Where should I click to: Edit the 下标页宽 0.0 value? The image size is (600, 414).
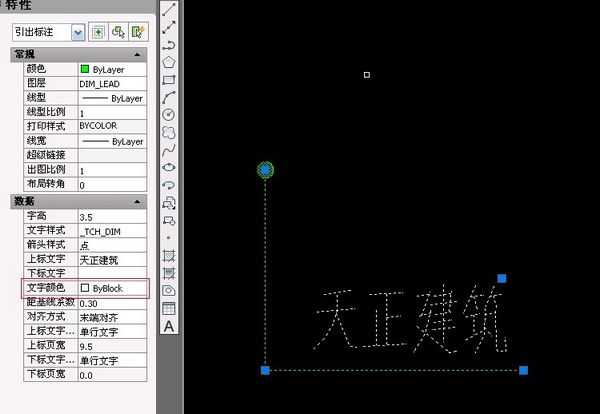(x=112, y=375)
